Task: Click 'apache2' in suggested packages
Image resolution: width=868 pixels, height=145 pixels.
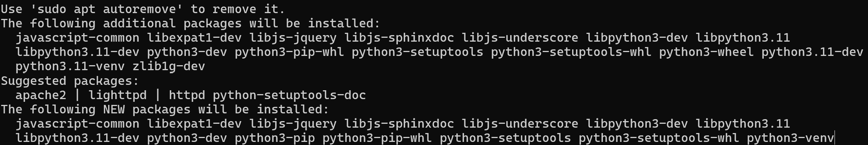Action: pyautogui.click(x=41, y=95)
